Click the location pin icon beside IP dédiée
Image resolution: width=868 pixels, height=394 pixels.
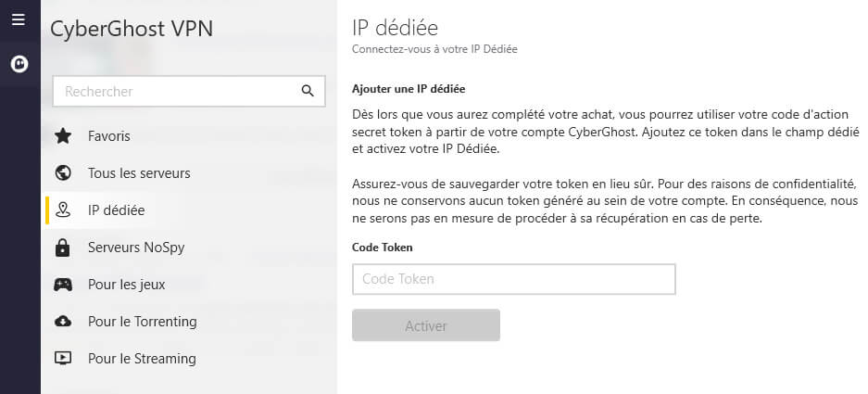click(x=63, y=210)
